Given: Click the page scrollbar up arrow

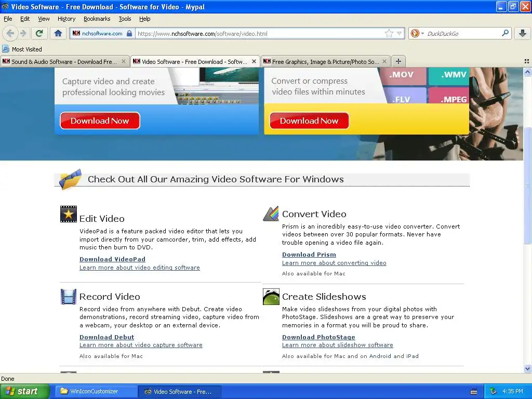Looking at the screenshot, I should (x=527, y=72).
